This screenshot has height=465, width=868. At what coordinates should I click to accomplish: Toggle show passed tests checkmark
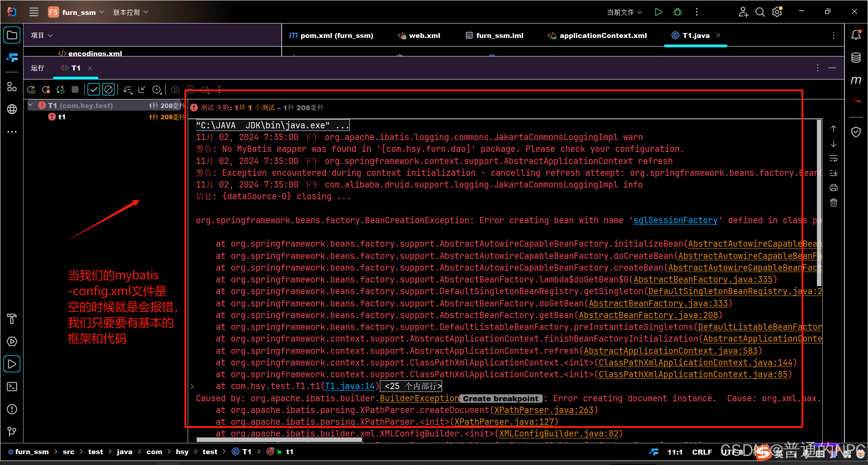tap(94, 89)
